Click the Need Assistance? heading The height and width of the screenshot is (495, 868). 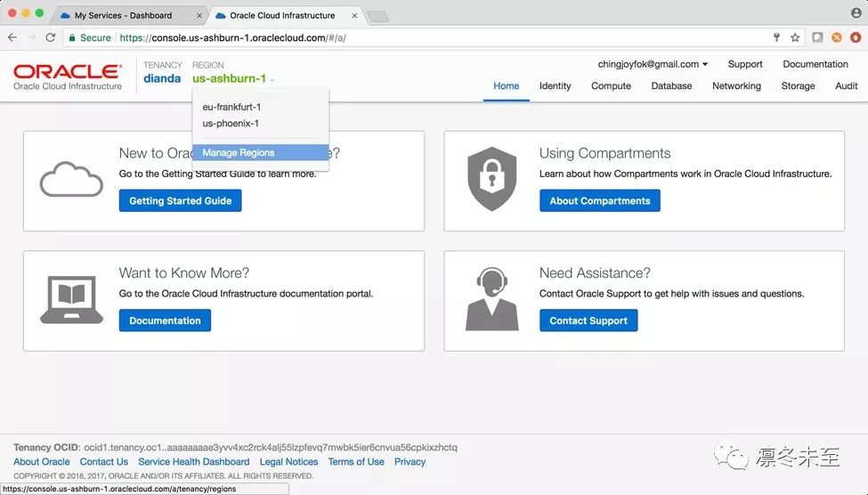click(595, 273)
